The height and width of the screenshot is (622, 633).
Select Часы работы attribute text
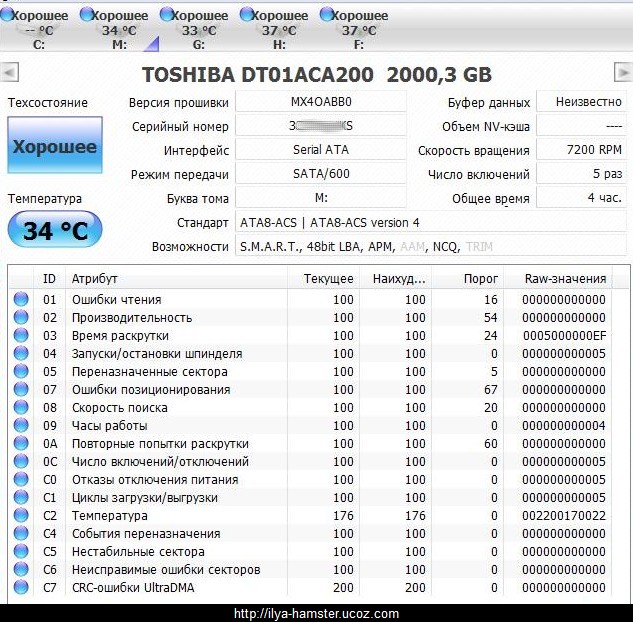pyautogui.click(x=109, y=425)
